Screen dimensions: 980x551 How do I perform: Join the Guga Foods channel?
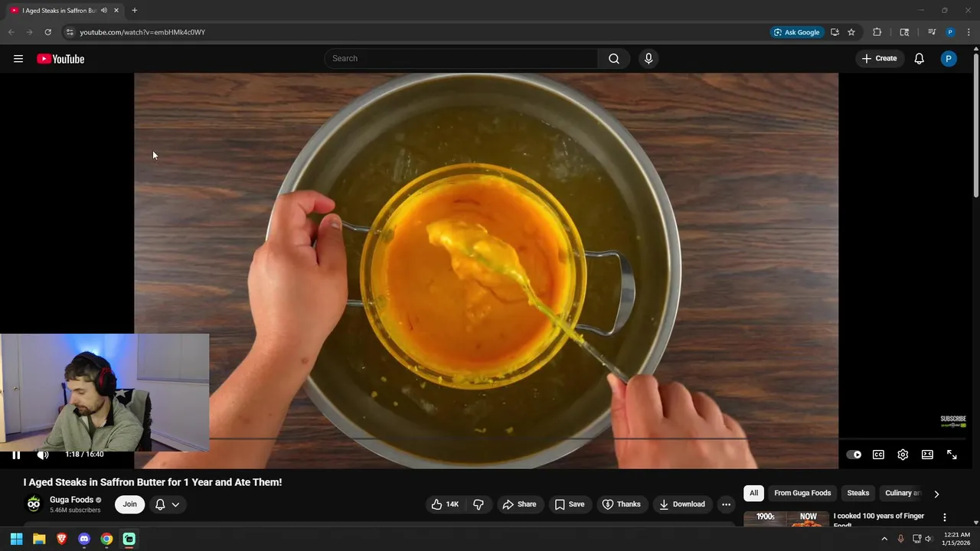point(130,504)
